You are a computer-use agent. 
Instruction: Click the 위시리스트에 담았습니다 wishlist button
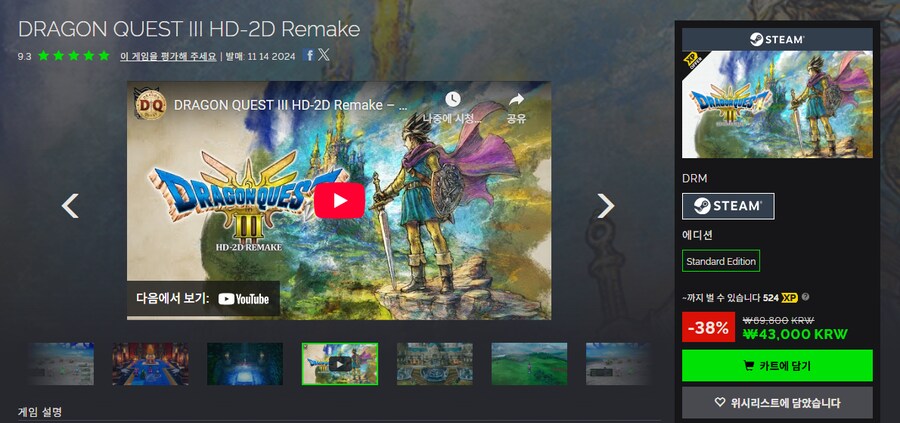[x=777, y=403]
